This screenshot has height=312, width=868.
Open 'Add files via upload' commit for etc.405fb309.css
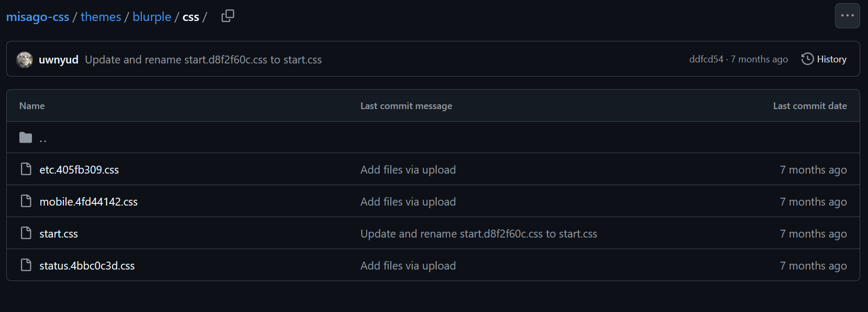(x=408, y=170)
